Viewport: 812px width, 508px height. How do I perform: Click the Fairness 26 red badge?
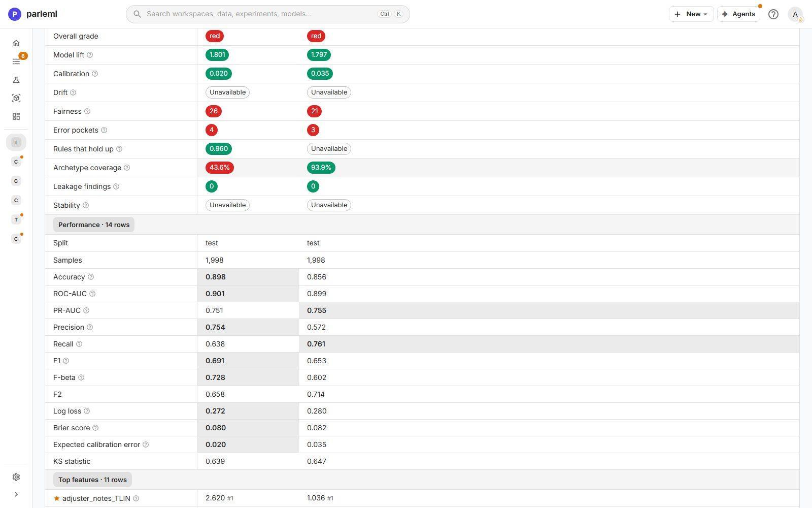[214, 111]
